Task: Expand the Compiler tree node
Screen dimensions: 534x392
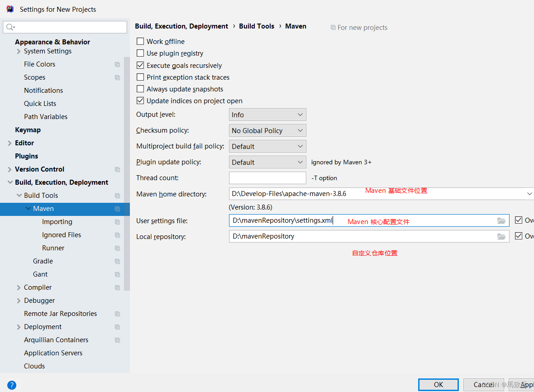Action: (19, 288)
